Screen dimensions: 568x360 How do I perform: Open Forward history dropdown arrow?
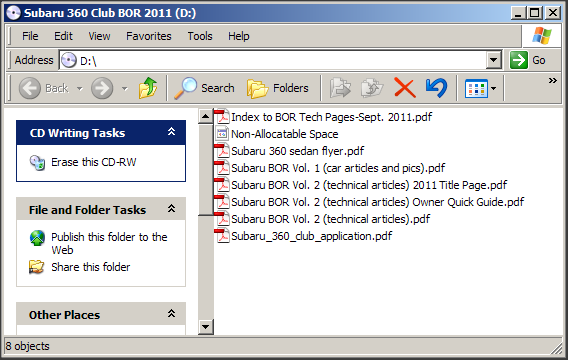124,88
